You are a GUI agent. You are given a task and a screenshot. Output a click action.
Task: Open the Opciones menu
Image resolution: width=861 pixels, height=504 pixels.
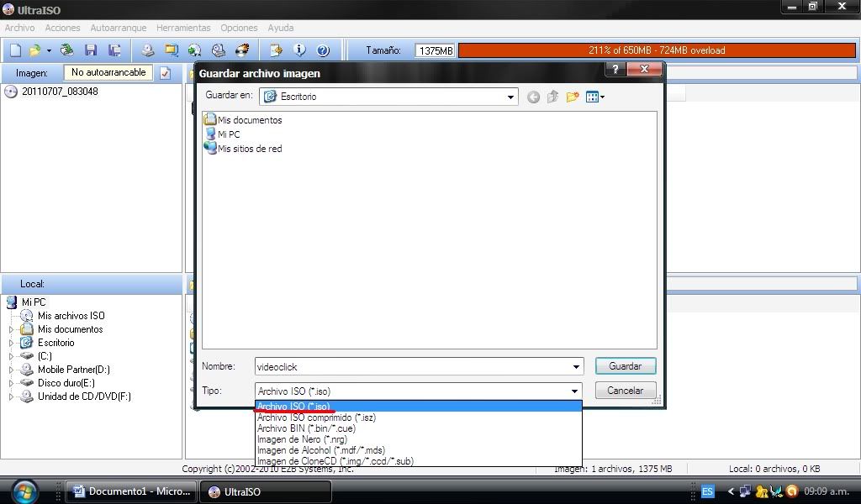tap(239, 28)
